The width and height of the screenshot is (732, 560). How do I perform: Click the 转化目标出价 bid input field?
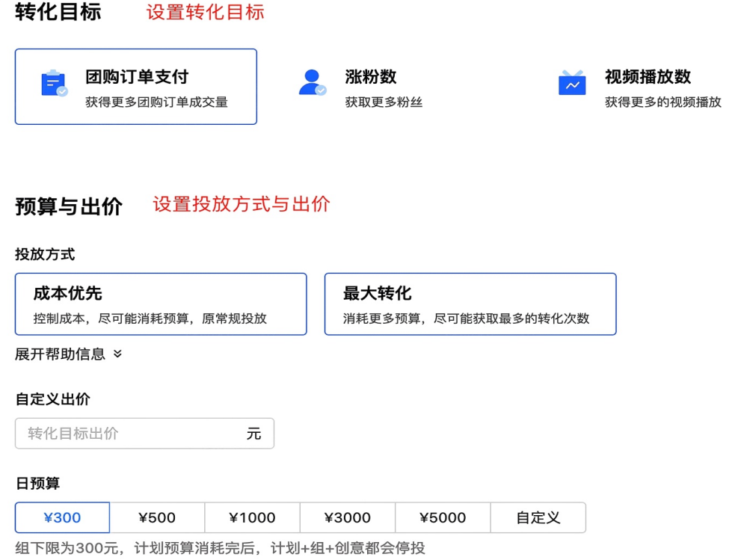click(144, 433)
